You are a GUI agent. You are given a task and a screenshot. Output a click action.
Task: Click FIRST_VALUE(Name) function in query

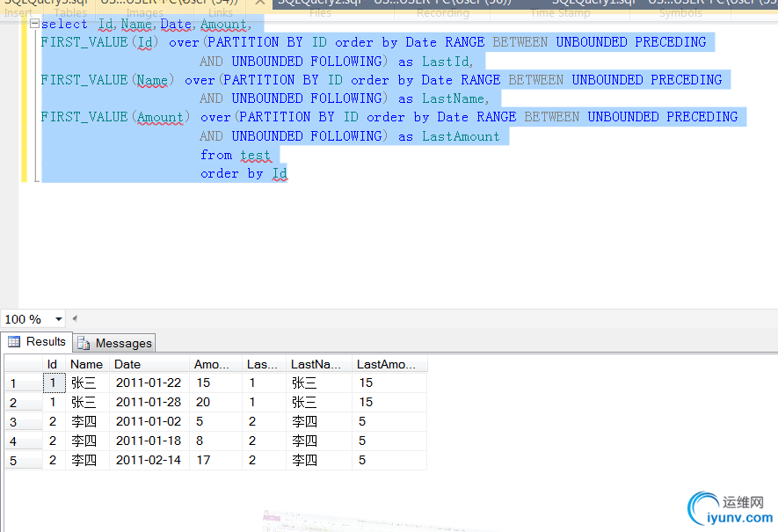[107, 80]
